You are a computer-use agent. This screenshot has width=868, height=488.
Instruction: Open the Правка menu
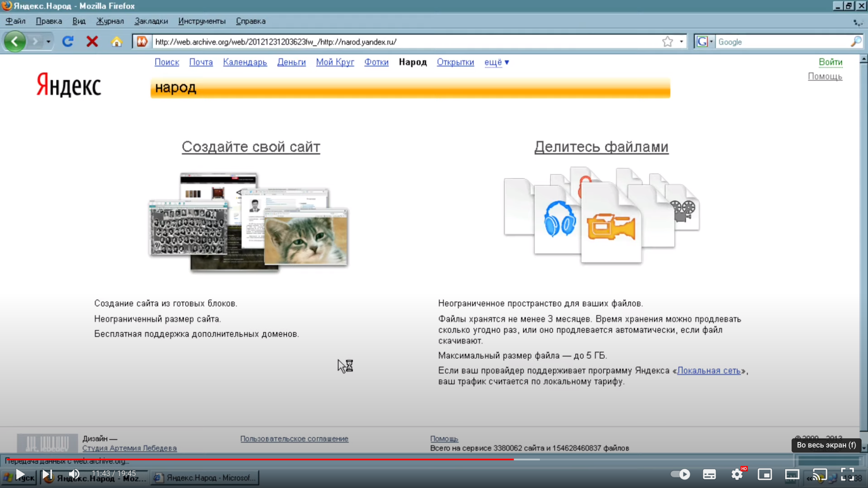(x=49, y=21)
